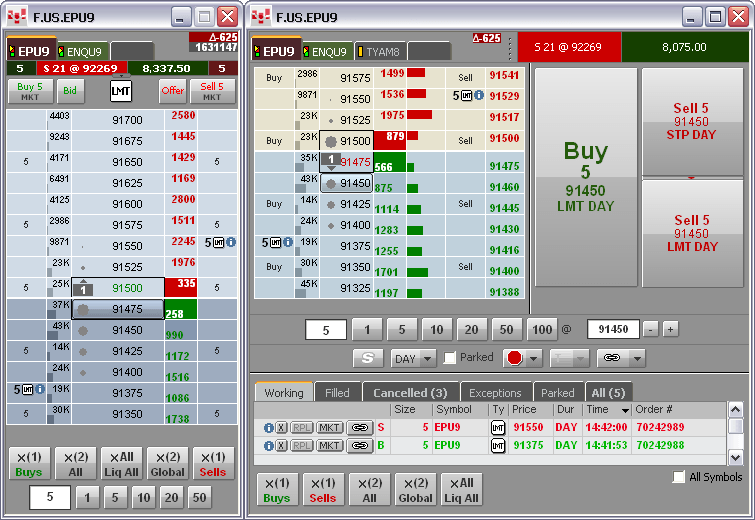Viewport: 755px width, 520px height.
Task: Switch to the Cancelled (3) tab
Action: (410, 393)
